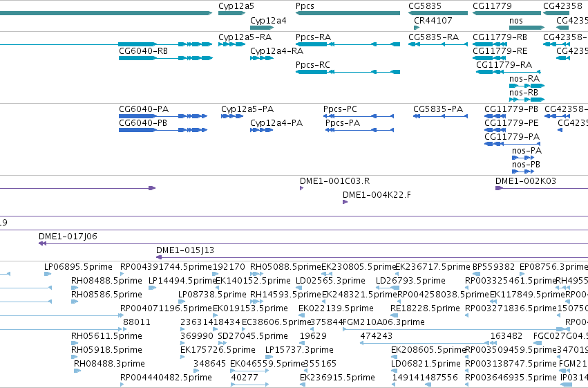The height and width of the screenshot is (388, 588).
Task: Open the Ppcs-PA protein label
Action: 343,123
